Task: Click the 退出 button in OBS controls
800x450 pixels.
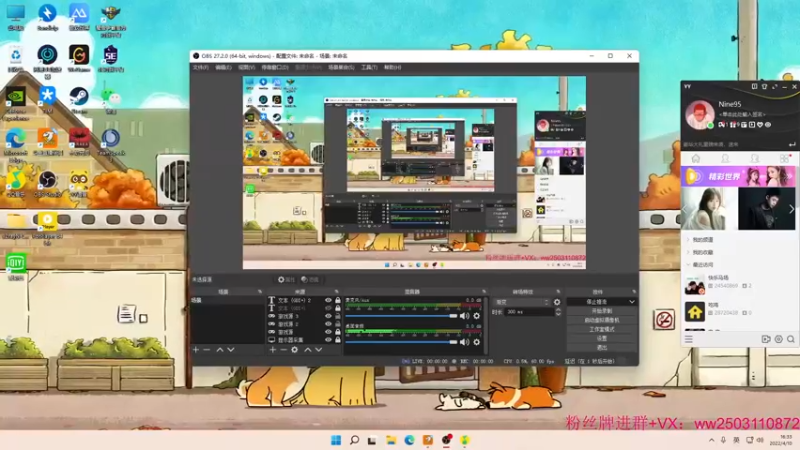Action: (x=602, y=347)
